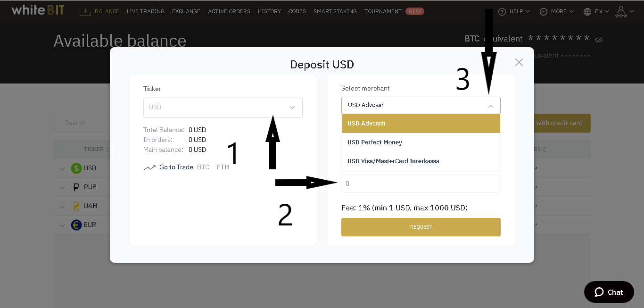Click the UAH hryvnia icon
The width and height of the screenshot is (644, 308).
pyautogui.click(x=76, y=206)
